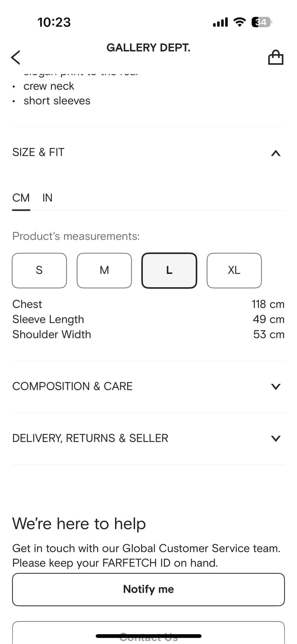Select size M measurements
This screenshot has height=644, width=297.
[x=104, y=270]
